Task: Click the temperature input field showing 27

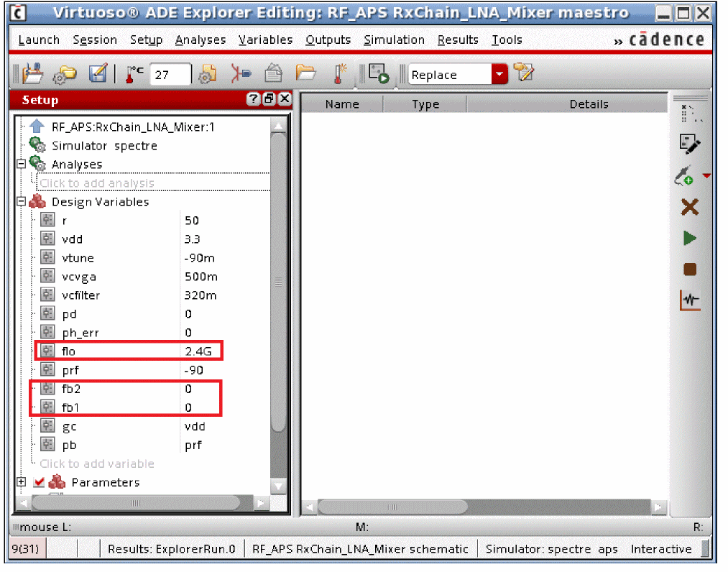Action: [170, 75]
